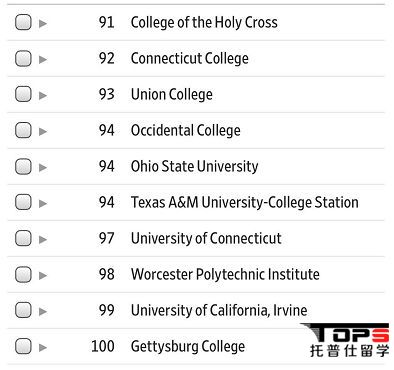This screenshot has height=370, width=394.
Task: Expand the College of the Holy Cross row
Action: click(43, 23)
